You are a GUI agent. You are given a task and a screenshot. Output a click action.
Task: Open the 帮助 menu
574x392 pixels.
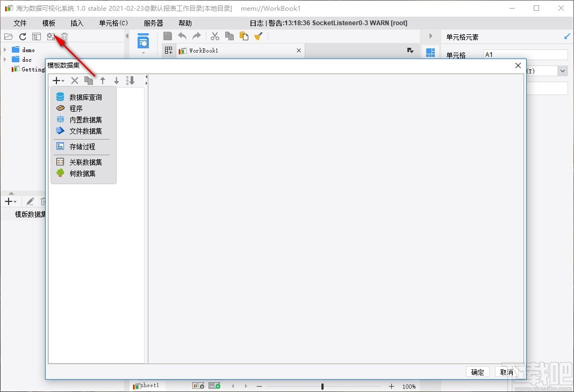pyautogui.click(x=185, y=23)
